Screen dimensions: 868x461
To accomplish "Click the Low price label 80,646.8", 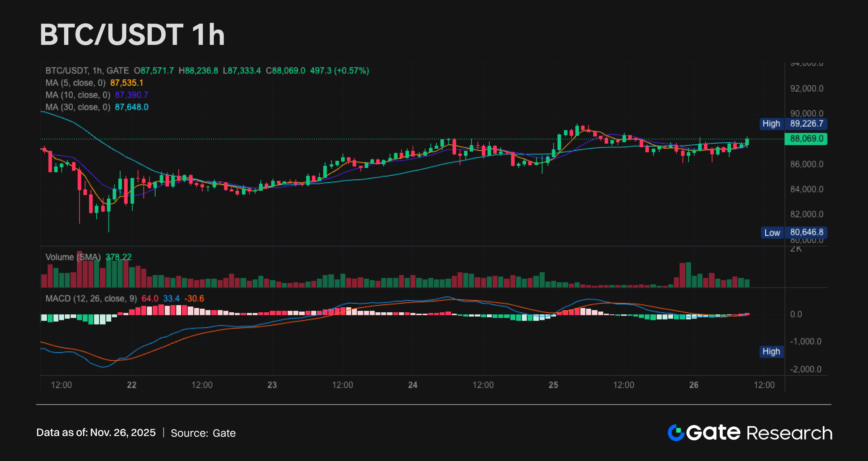I will [x=806, y=232].
